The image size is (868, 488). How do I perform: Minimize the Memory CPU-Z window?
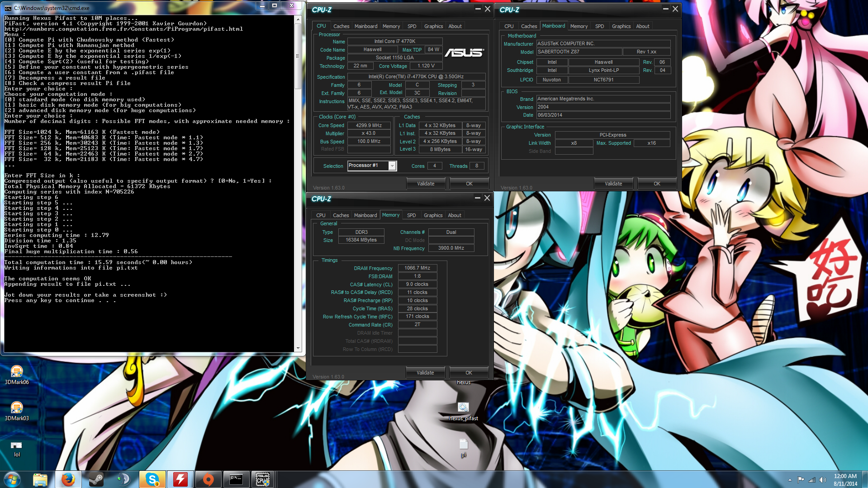coord(477,198)
